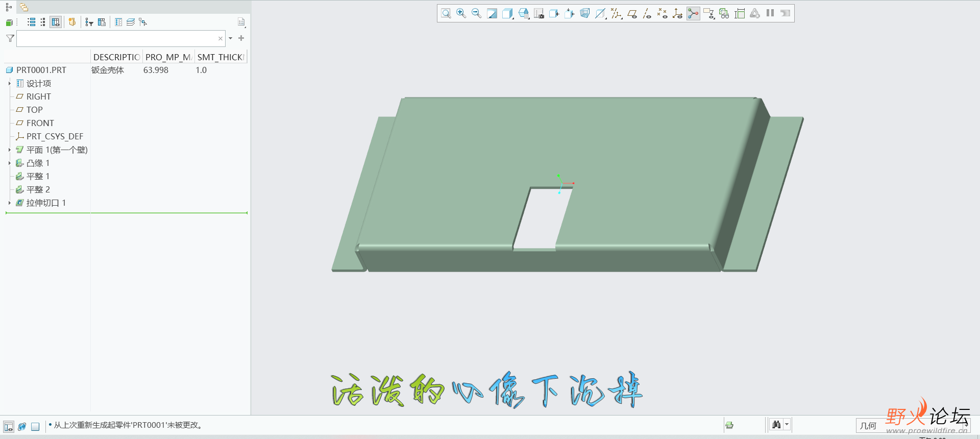The height and width of the screenshot is (439, 980).
Task: Expand the 平面 1(第一个壁) node
Action: coord(9,150)
